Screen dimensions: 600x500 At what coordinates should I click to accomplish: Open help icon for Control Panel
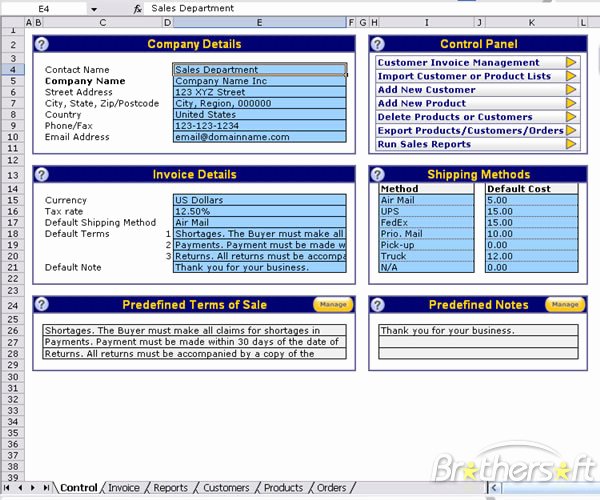377,44
